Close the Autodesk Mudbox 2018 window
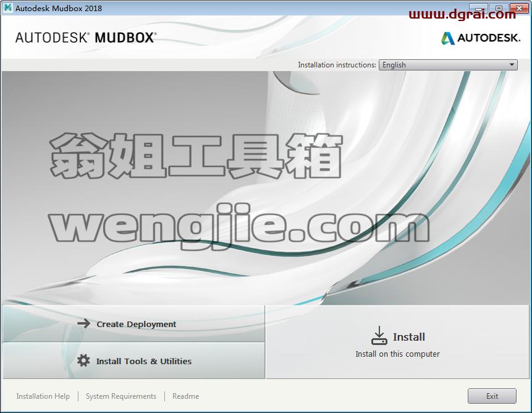 pyautogui.click(x=520, y=9)
